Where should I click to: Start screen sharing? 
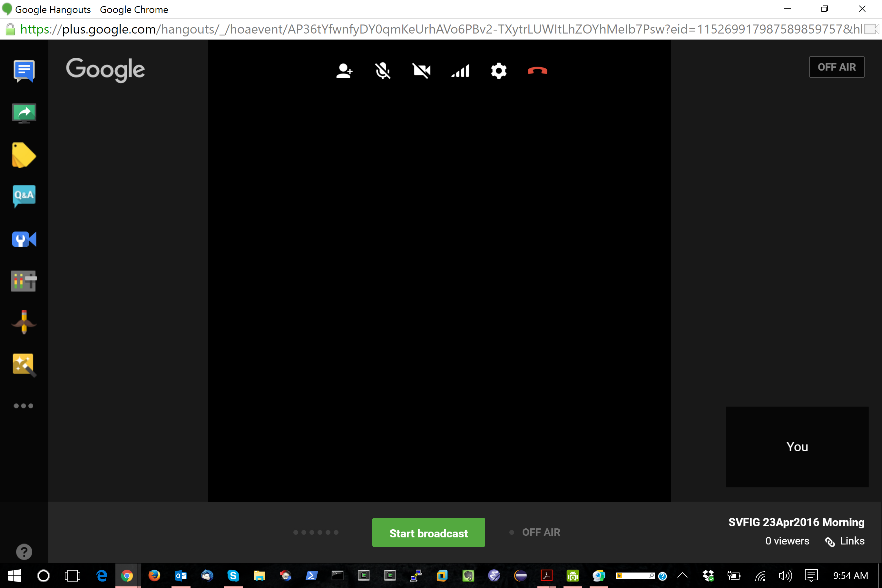pyautogui.click(x=24, y=113)
